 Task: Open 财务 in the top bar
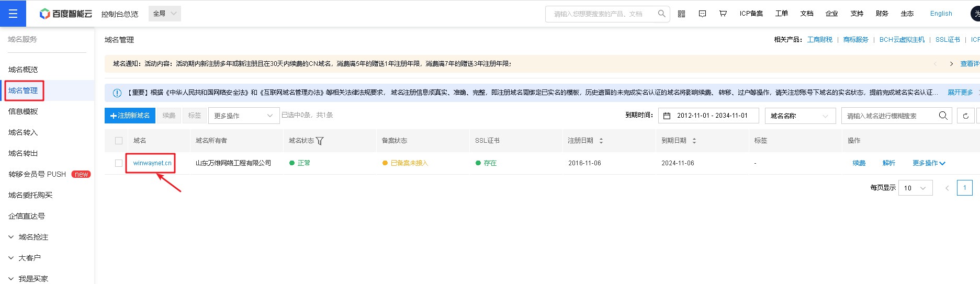point(882,14)
